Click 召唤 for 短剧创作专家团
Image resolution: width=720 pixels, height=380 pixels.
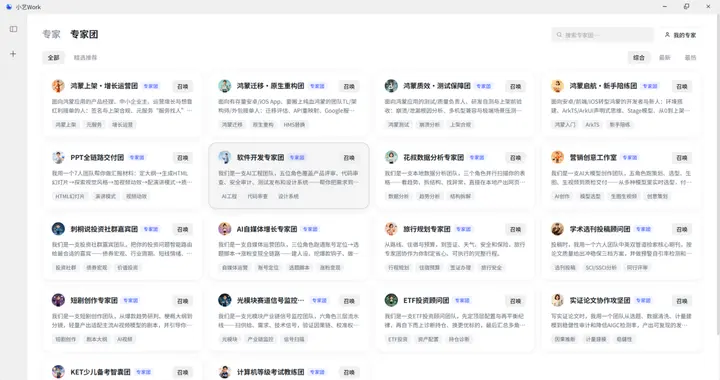coord(183,301)
